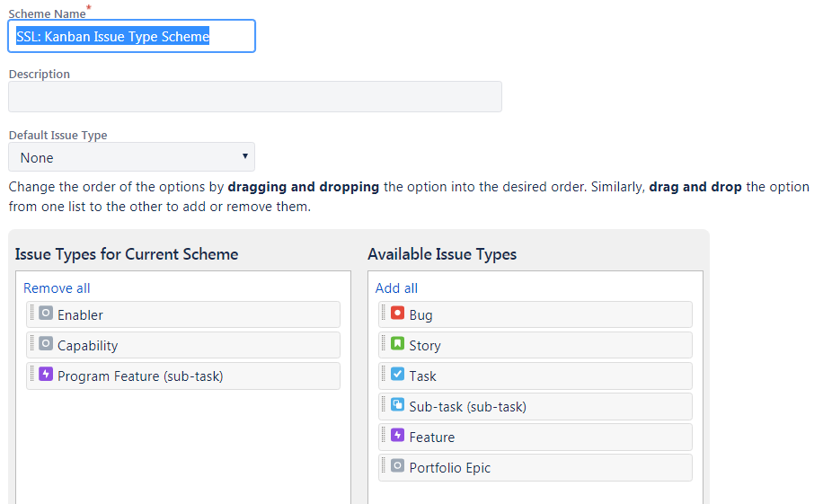
Task: Click the gray Capability issue type icon
Action: coord(46,344)
